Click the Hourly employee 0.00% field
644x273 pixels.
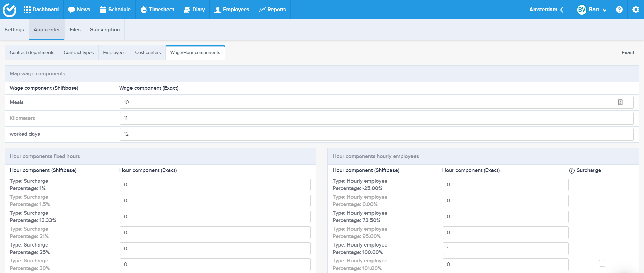pyautogui.click(x=506, y=201)
